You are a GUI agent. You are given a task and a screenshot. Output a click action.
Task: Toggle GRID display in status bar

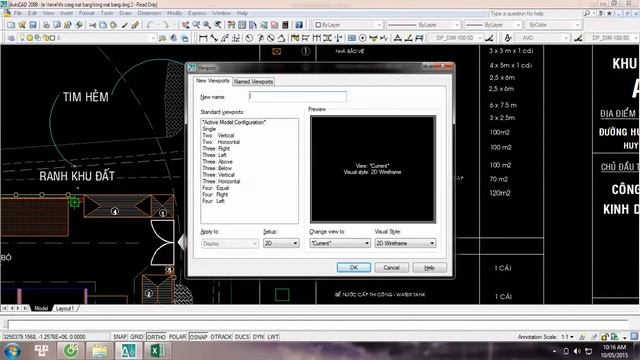[137, 337]
